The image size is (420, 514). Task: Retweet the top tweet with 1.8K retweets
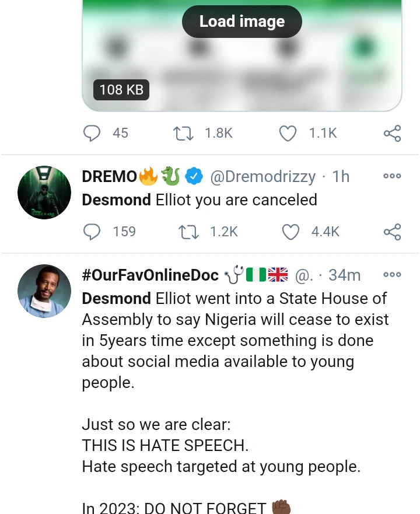[183, 133]
